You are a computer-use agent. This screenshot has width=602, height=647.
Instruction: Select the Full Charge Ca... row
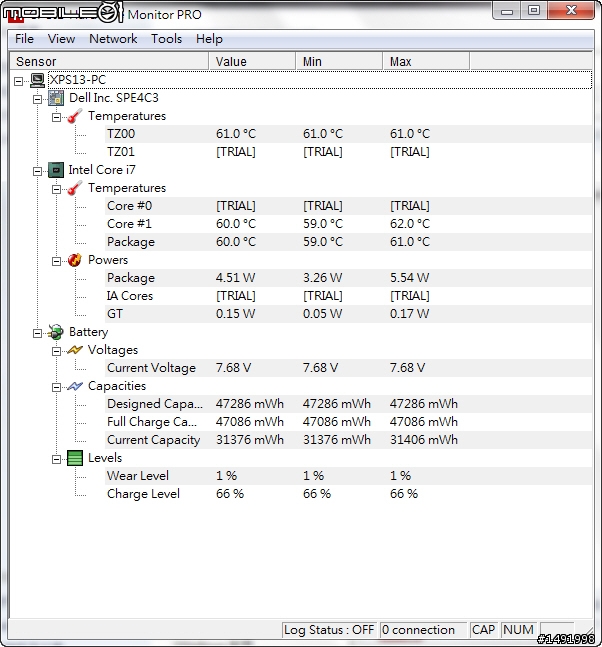[x=349, y=422]
